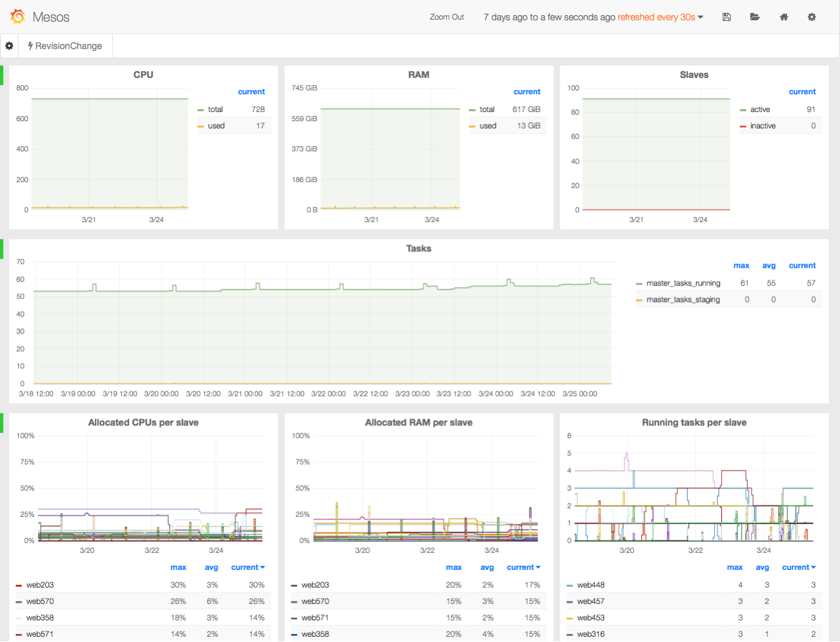Toggle master_tasks_running series in legend

coord(683,283)
